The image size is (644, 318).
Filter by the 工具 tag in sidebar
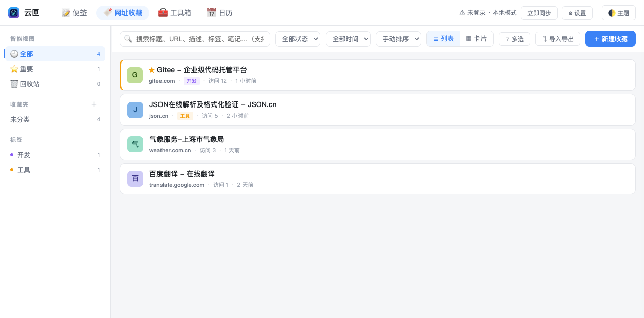point(54,170)
